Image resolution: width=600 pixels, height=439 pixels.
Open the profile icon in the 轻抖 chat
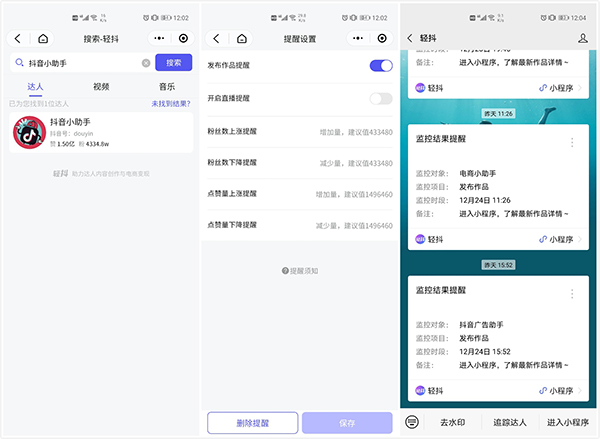pyautogui.click(x=582, y=38)
